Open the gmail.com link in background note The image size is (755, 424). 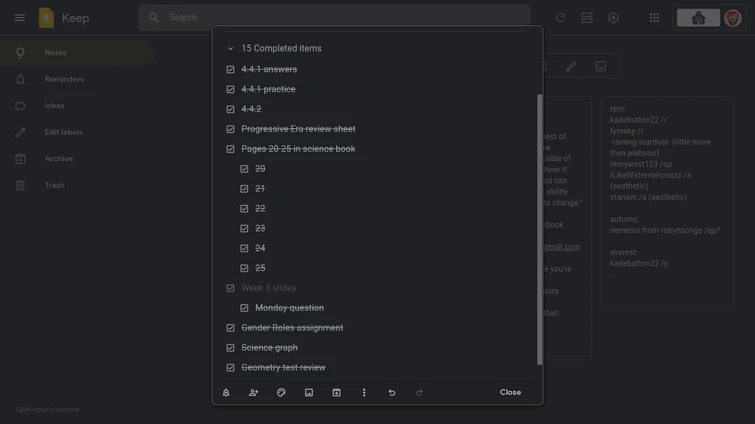[x=561, y=247]
